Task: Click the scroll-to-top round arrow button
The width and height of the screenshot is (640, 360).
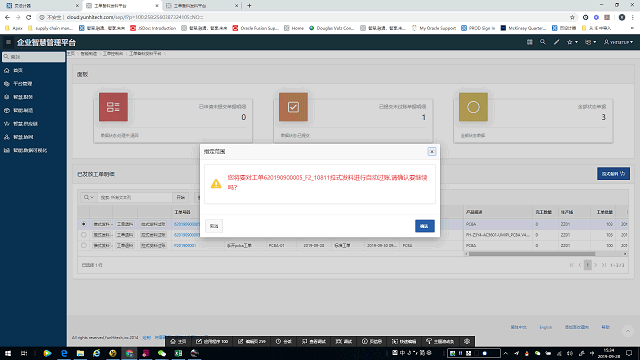Action: point(628,331)
